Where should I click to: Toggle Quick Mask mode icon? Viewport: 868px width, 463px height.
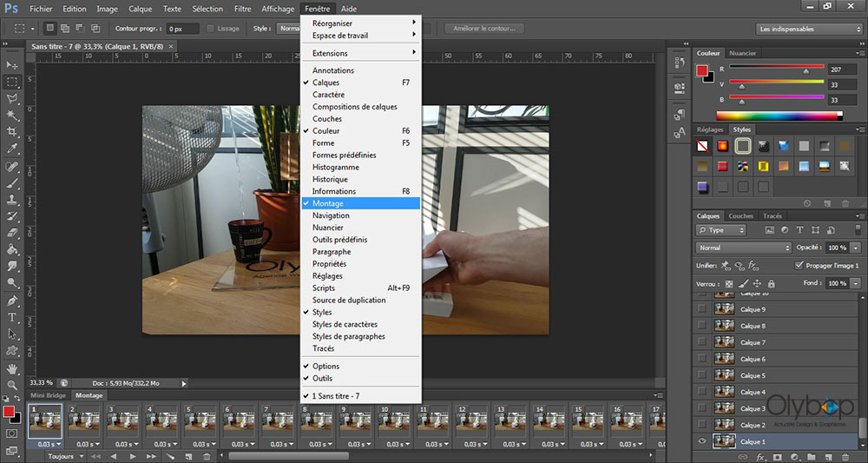pos(11,433)
